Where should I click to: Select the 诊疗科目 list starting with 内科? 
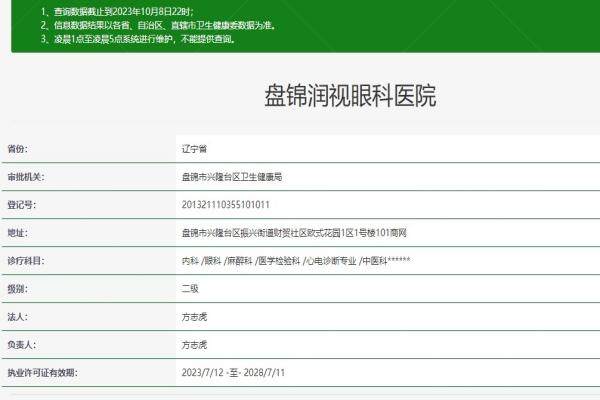click(x=296, y=260)
